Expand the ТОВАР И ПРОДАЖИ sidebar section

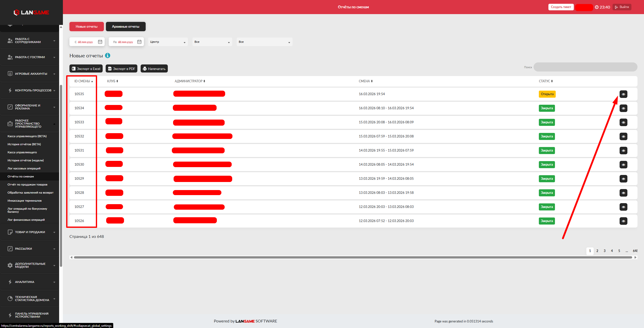pyautogui.click(x=30, y=232)
